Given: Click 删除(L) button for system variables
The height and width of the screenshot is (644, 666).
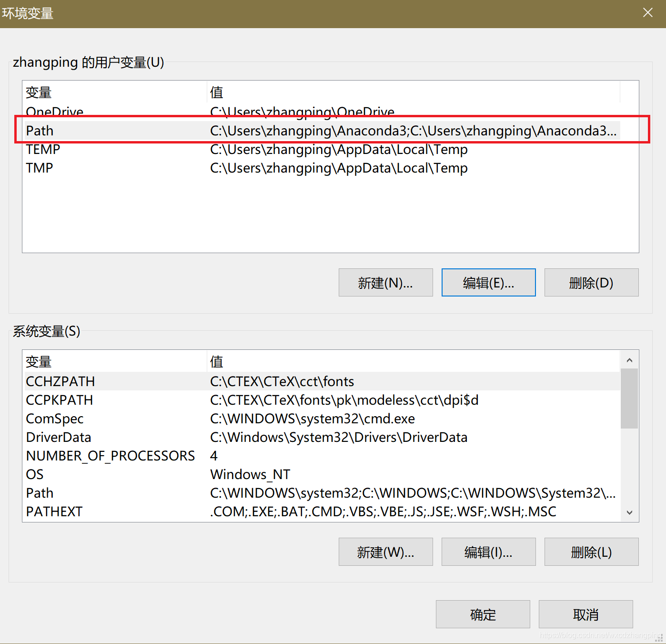Looking at the screenshot, I should click(592, 552).
